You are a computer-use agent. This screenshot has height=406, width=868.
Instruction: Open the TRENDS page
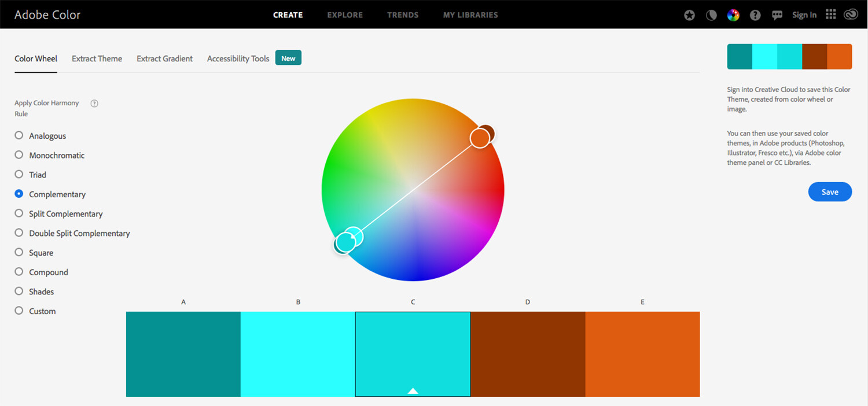tap(403, 15)
